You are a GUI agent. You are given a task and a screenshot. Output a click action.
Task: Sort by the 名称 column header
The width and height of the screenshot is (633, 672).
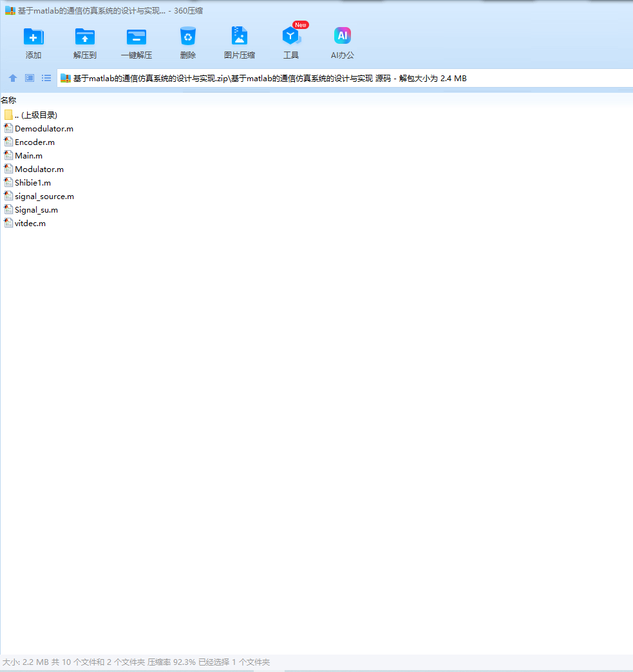tap(8, 101)
